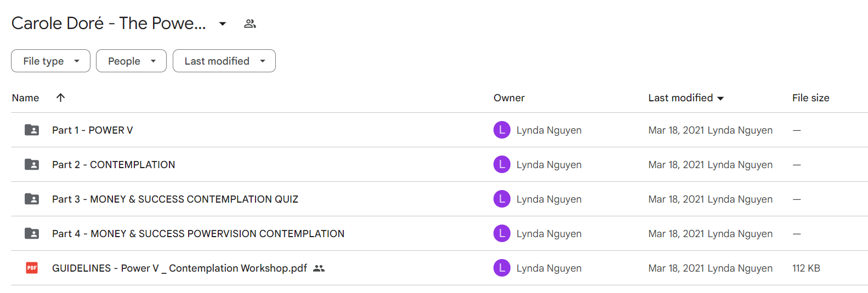Click Lynda Nguyen avatar in GUIDELINES row
The height and width of the screenshot is (293, 868).
tap(502, 268)
